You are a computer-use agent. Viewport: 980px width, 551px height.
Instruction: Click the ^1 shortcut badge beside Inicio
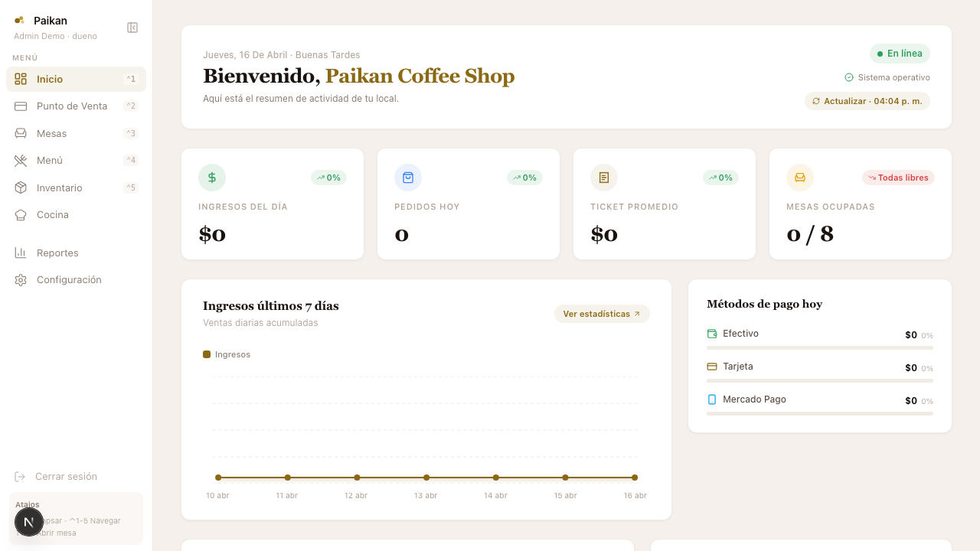[131, 79]
